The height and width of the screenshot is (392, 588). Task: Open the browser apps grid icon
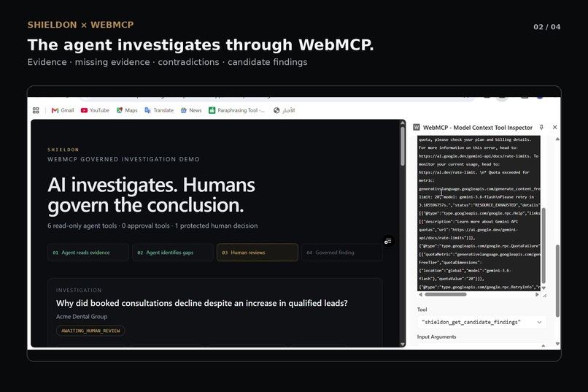click(36, 110)
